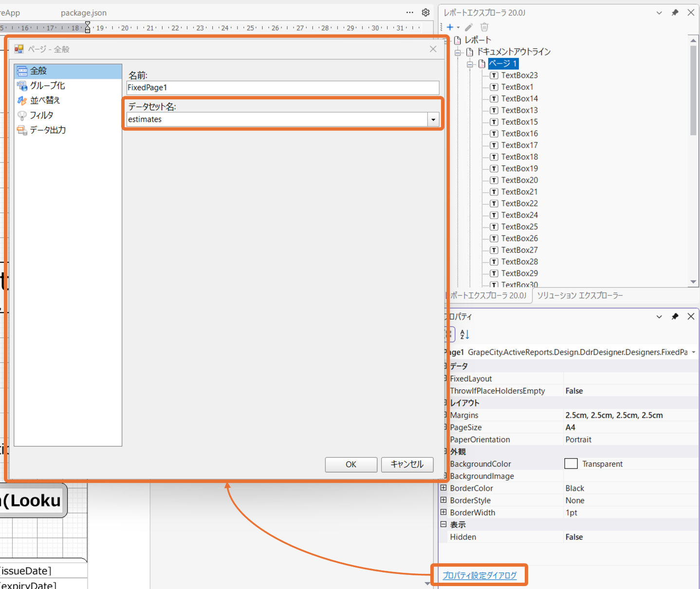This screenshot has width=700, height=589.
Task: Select the レポート root node
Action: point(478,40)
